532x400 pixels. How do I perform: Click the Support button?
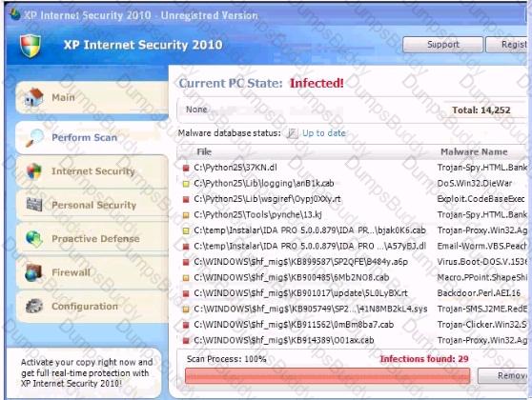pyautogui.click(x=442, y=45)
